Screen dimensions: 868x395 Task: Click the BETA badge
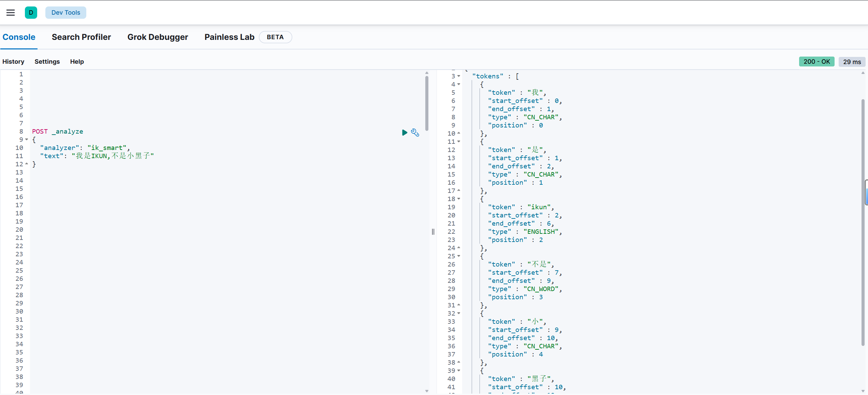click(275, 37)
